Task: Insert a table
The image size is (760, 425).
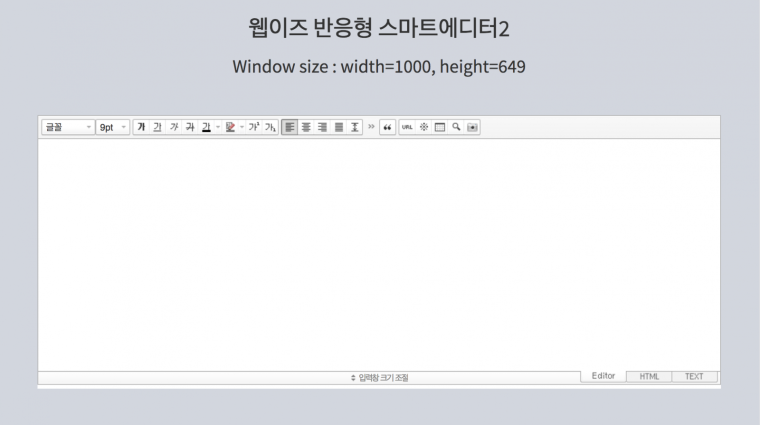Action: point(440,127)
